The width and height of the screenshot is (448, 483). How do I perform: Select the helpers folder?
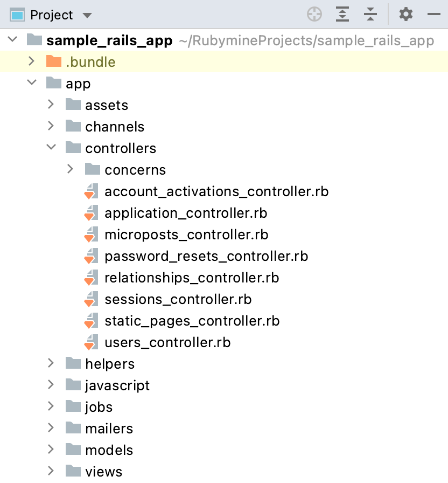pos(110,363)
